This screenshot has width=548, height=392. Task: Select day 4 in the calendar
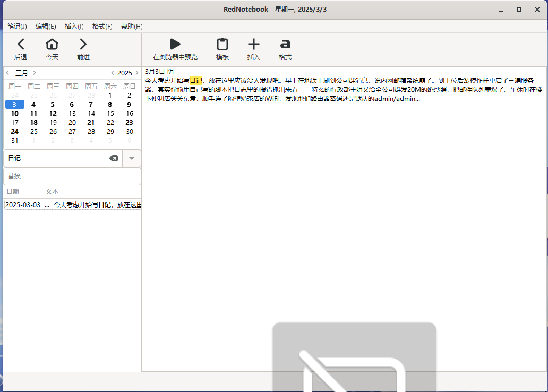click(33, 104)
